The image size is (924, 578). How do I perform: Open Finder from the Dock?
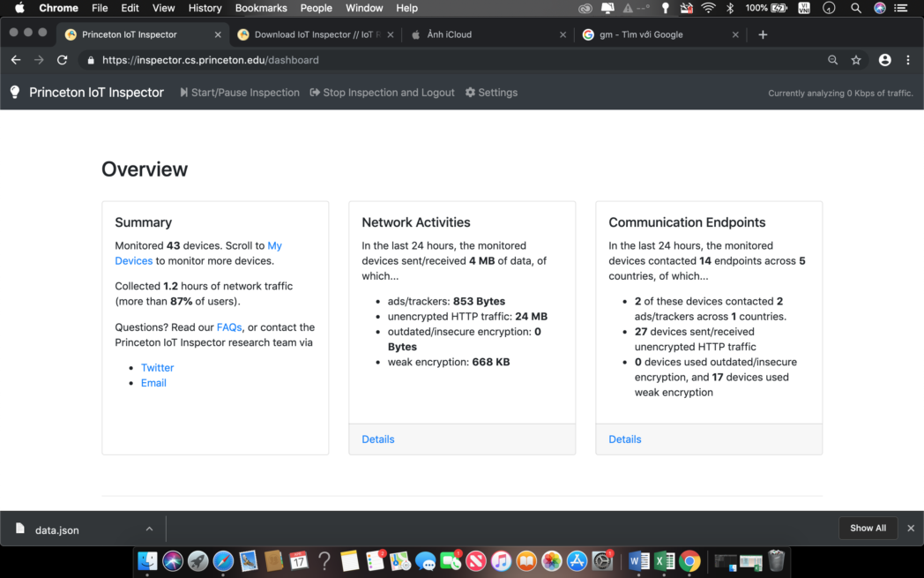pyautogui.click(x=147, y=561)
